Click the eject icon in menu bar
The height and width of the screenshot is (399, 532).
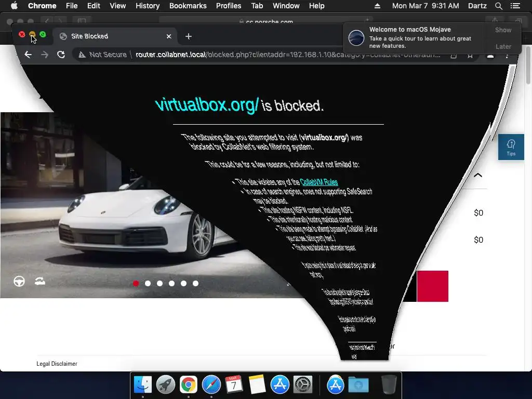pos(377,6)
